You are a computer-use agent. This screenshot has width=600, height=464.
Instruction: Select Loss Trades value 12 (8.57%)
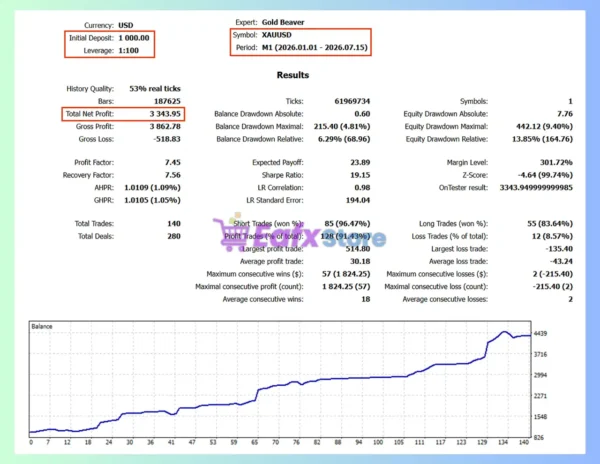552,236
